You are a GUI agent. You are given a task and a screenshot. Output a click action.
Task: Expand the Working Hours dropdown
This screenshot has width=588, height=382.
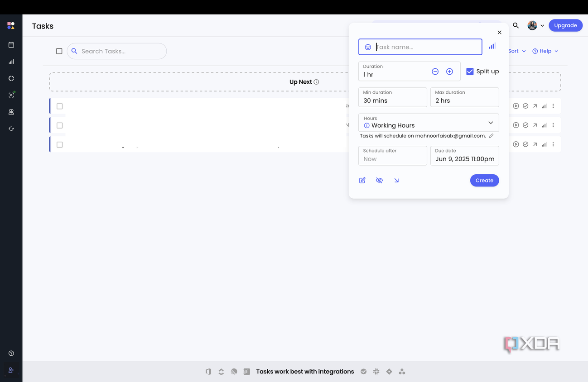coord(429,123)
